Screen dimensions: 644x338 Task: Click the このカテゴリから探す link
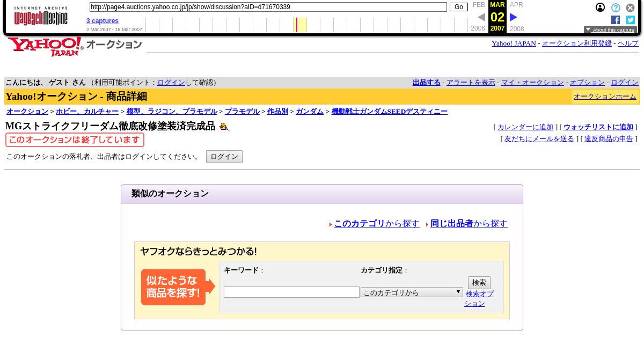pos(376,224)
